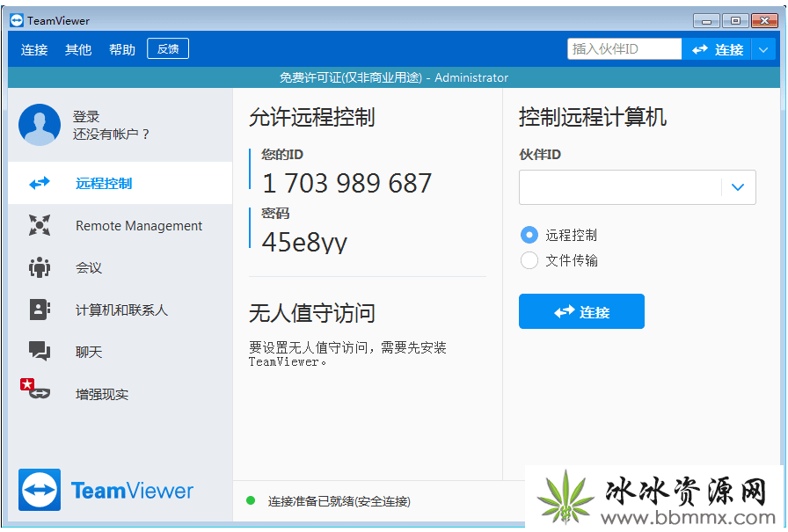Click the computers and contacts address book icon

(x=40, y=310)
